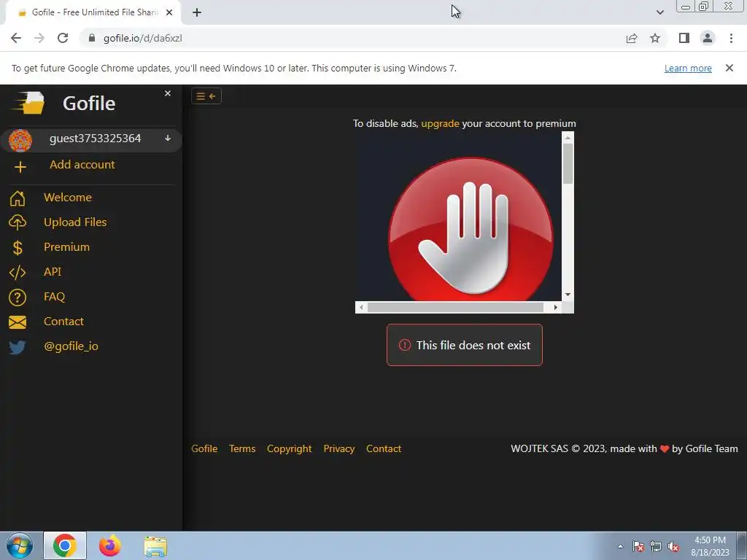The image size is (747, 560).
Task: Click the Chrome taskbar icon
Action: pos(65,545)
